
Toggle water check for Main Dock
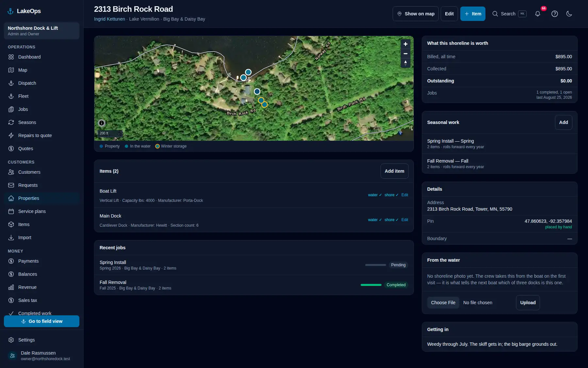click(375, 220)
